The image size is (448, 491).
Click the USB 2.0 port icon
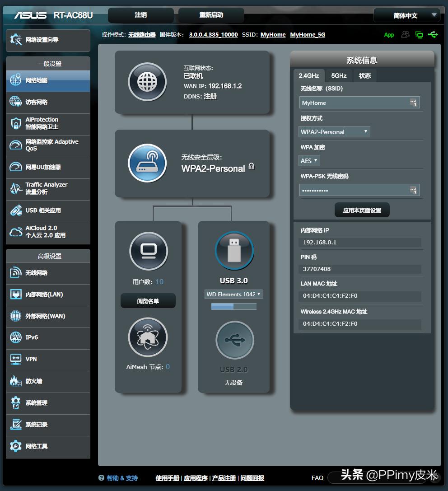point(234,341)
